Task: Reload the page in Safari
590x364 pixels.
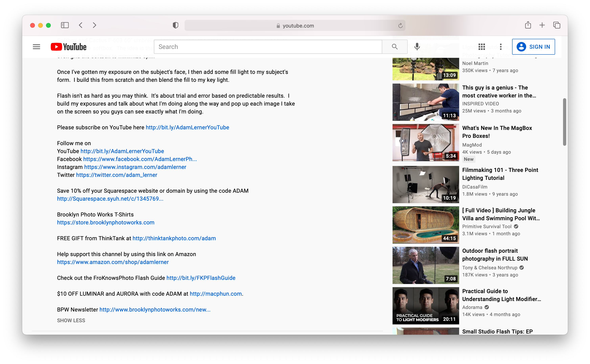Action: coord(400,26)
